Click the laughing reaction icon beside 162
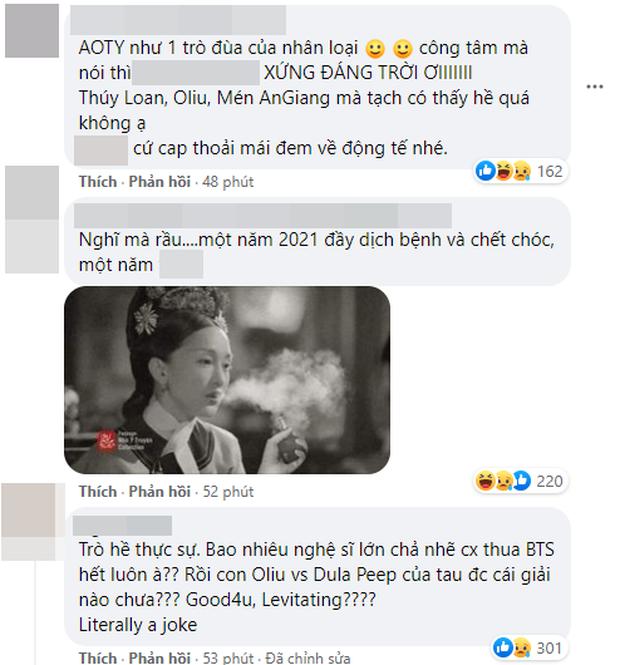Image resolution: width=620 pixels, height=665 pixels. pos(503,171)
